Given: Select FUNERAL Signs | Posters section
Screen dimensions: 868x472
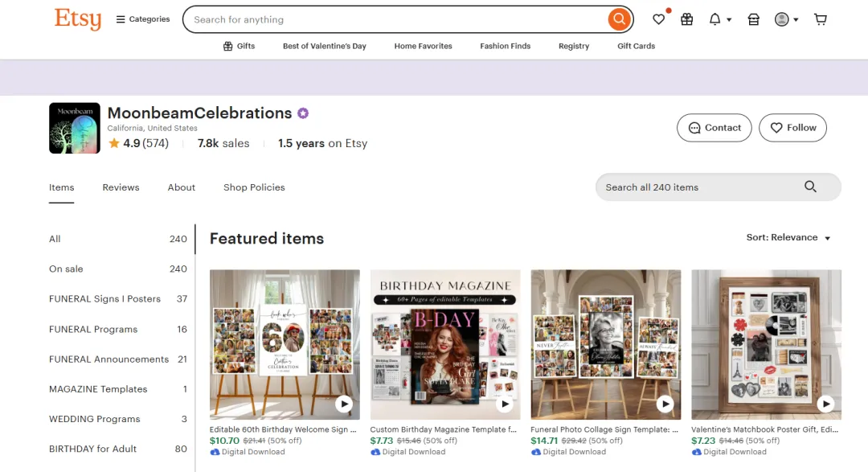Looking at the screenshot, I should tap(104, 299).
